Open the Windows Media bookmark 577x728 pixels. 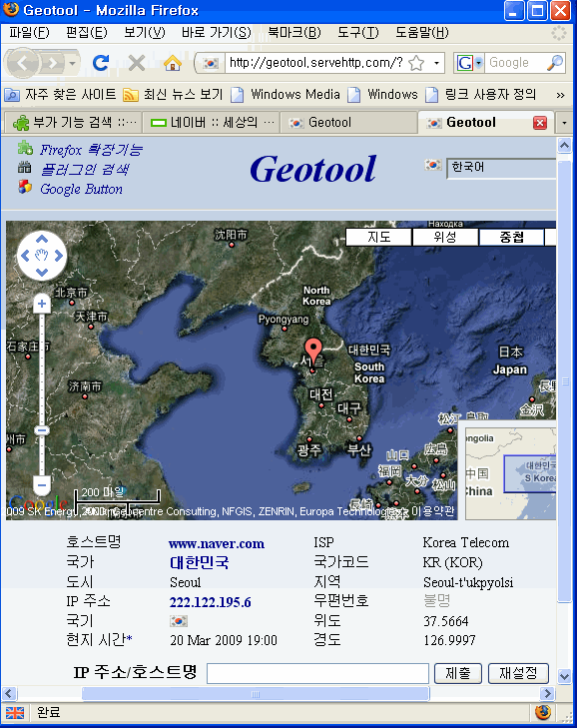286,95
